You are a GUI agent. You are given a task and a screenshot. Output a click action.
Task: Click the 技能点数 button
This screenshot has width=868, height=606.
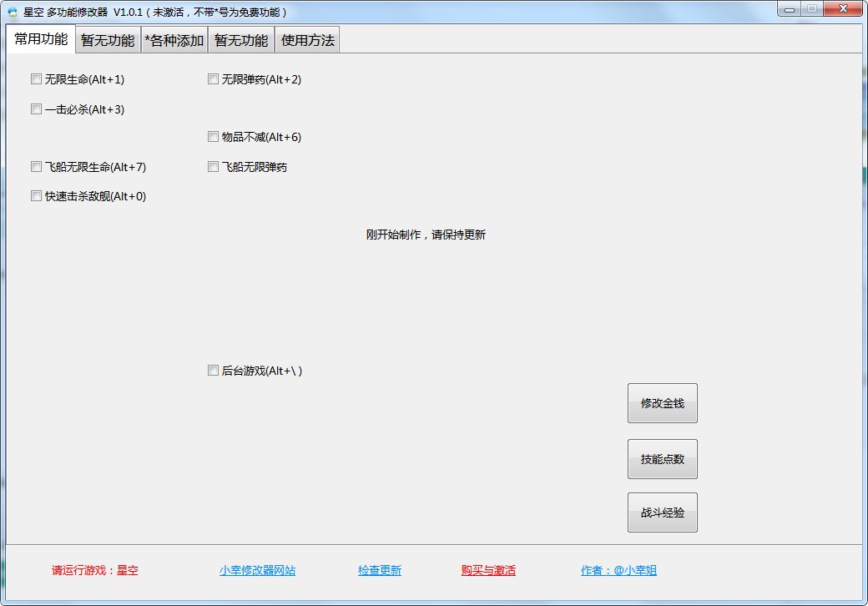click(662, 459)
